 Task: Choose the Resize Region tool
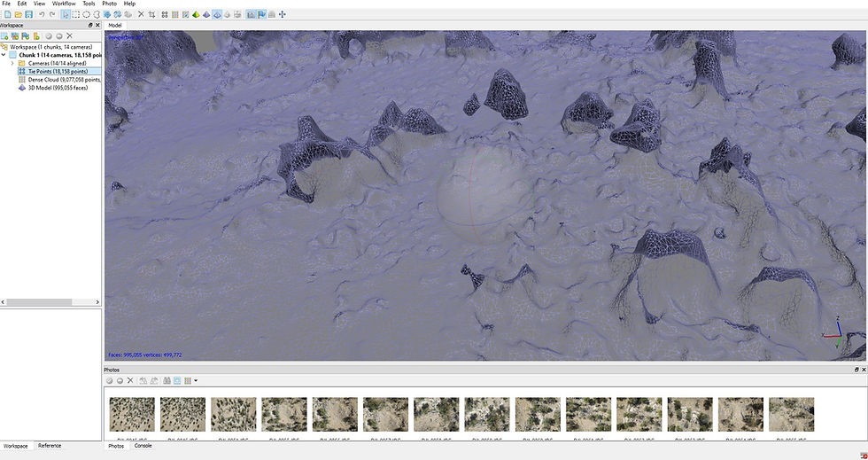click(128, 14)
